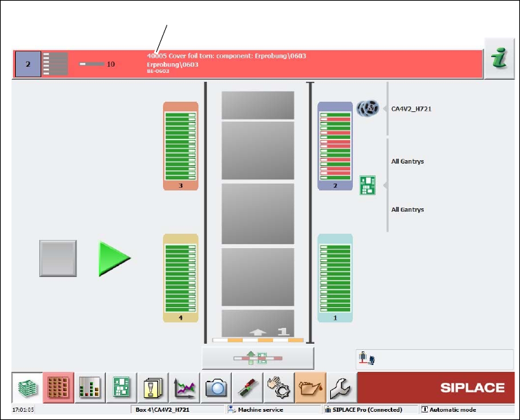Click the conveyor board release button
Image resolution: width=520 pixels, height=420 pixels.
tap(258, 358)
